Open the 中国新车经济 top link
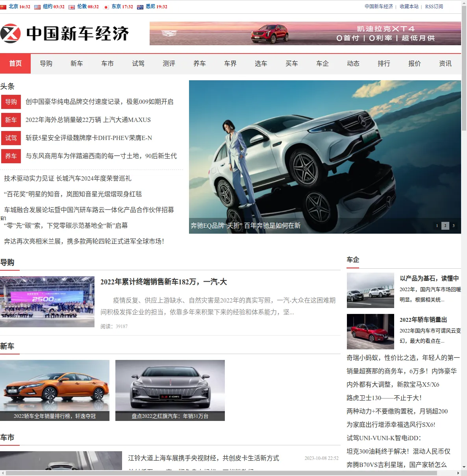 [x=378, y=7]
